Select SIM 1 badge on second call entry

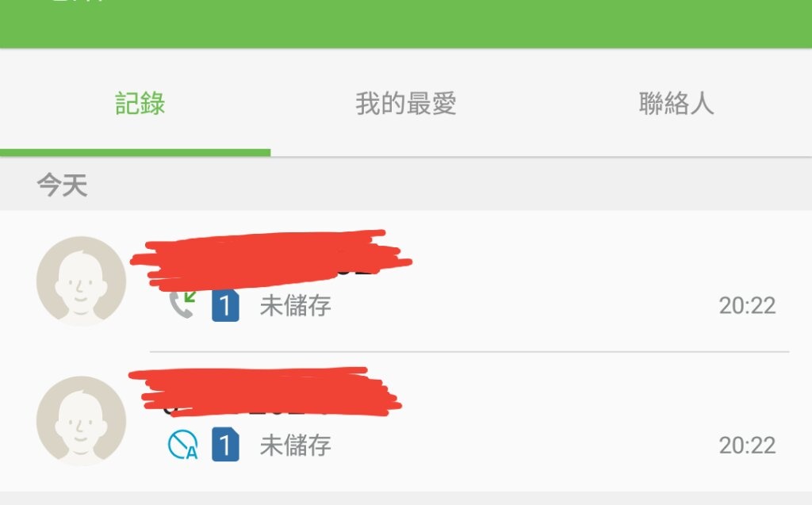click(225, 445)
